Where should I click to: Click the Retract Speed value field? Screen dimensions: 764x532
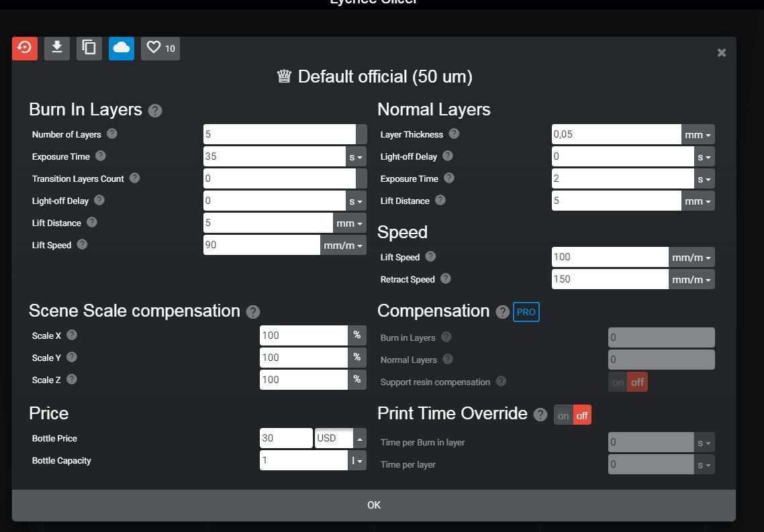click(610, 279)
